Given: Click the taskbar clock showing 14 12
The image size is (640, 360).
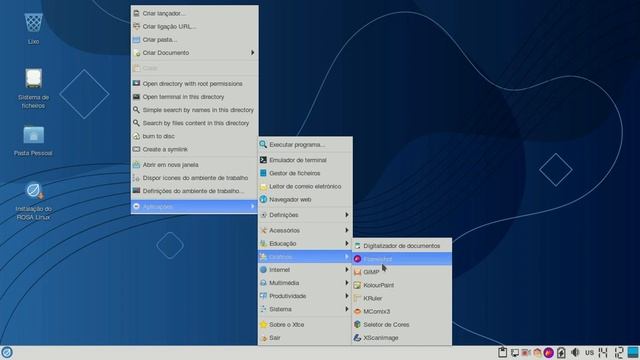Looking at the screenshot, I should point(611,353).
